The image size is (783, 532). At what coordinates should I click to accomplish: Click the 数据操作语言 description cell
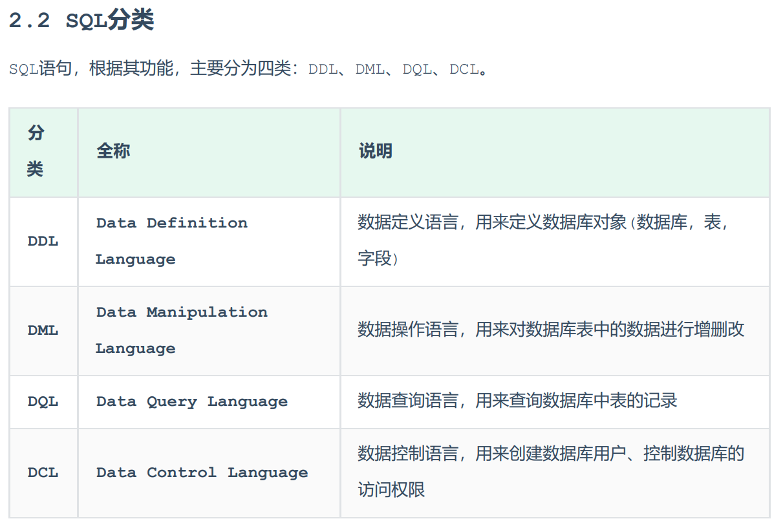(x=548, y=330)
